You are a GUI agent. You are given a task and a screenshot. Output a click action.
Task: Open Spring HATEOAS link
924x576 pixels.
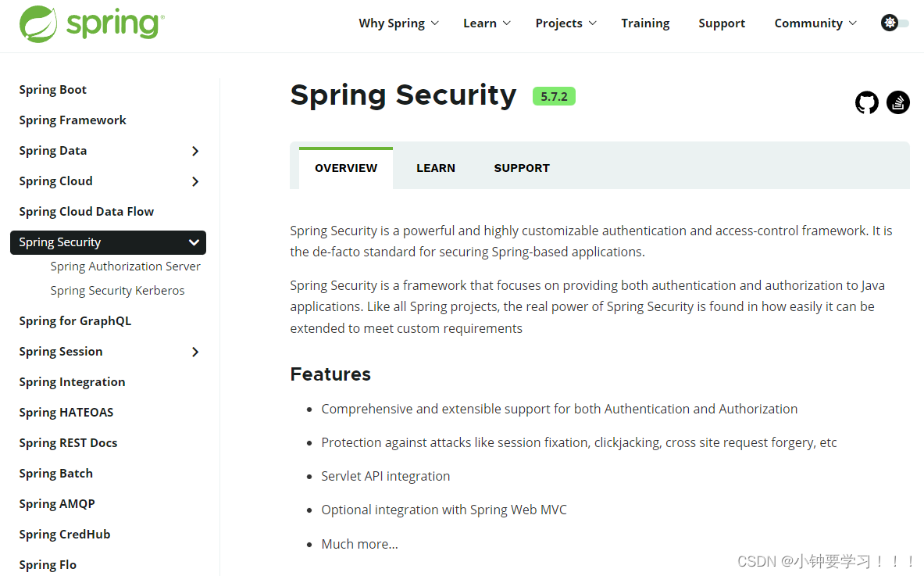66,413
